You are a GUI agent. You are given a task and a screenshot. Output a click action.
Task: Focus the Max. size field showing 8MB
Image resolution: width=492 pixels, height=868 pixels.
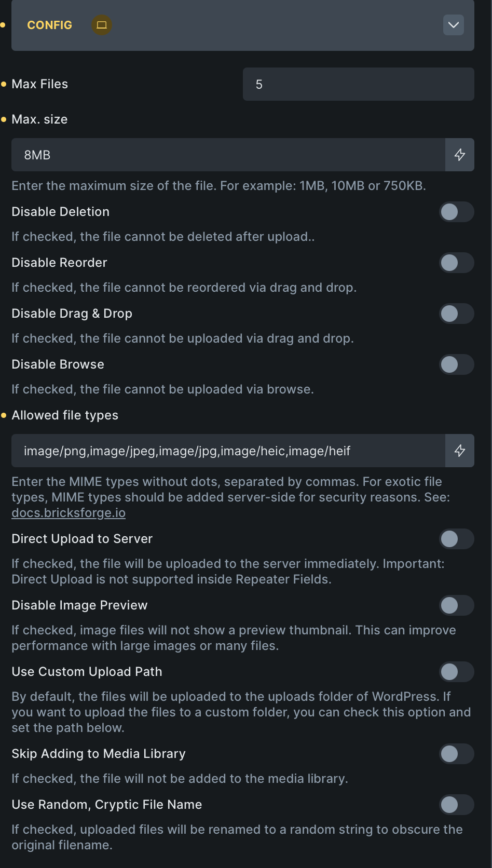point(228,155)
